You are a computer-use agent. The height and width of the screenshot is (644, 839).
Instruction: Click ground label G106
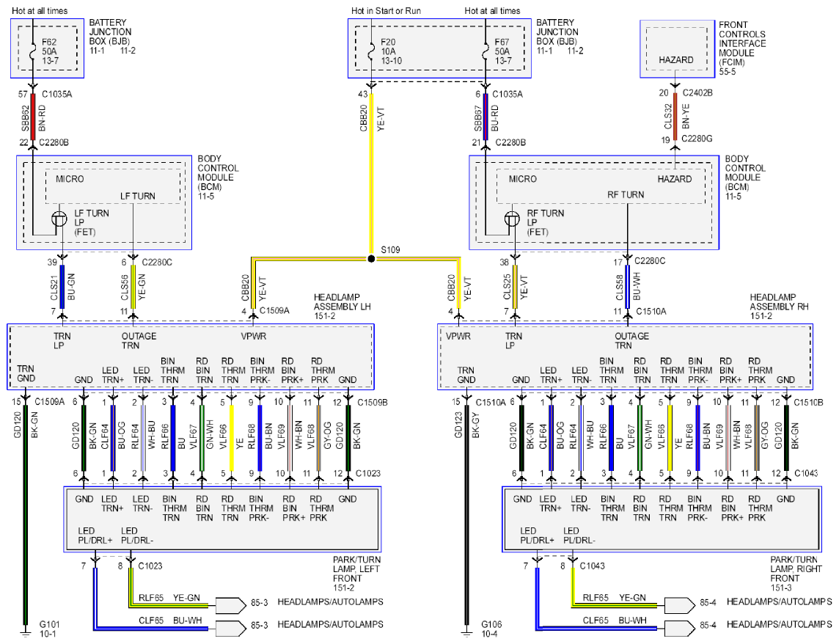click(491, 624)
